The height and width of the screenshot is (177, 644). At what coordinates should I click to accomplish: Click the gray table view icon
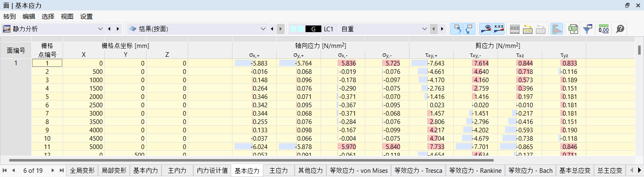[515, 29]
